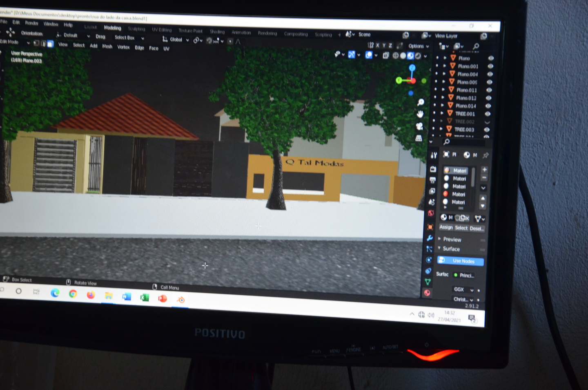Open the Modifier properties wrench tab

tap(430, 238)
